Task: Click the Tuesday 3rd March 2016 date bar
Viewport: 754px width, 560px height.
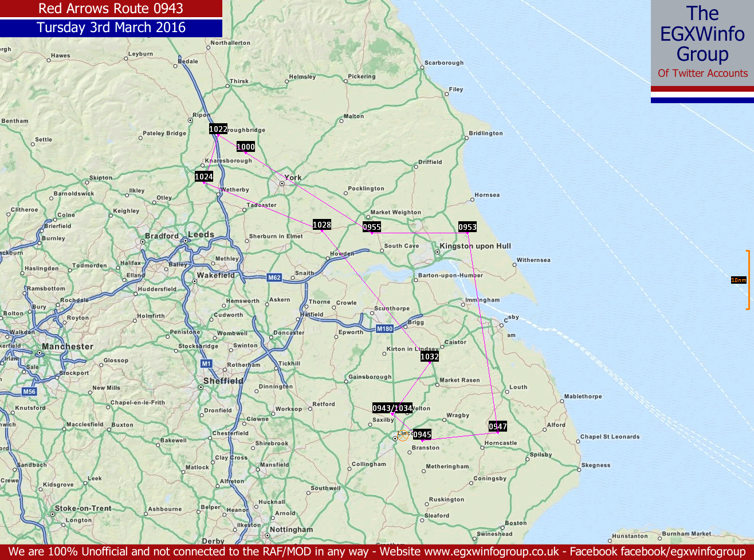Action: click(111, 28)
